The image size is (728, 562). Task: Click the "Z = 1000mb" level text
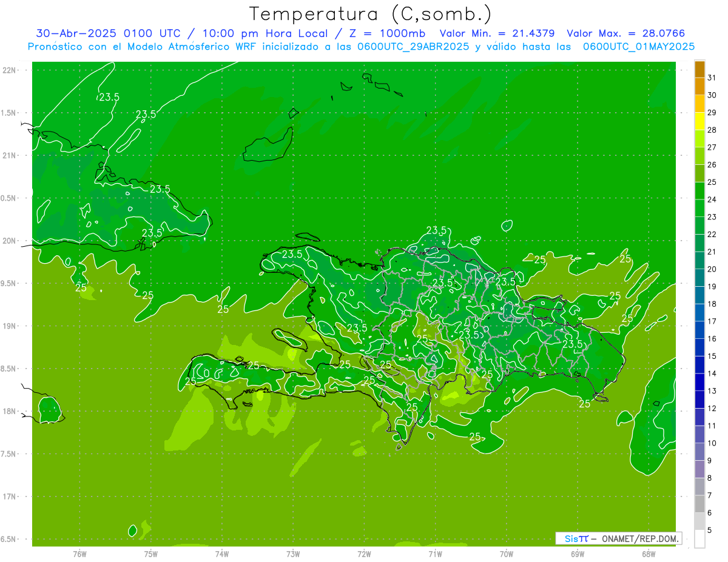pyautogui.click(x=387, y=33)
